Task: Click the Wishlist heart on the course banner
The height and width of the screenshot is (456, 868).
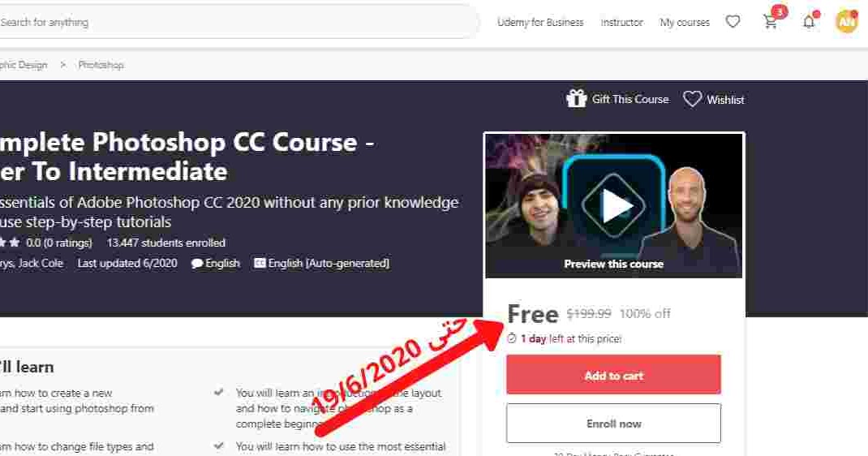Action: click(x=692, y=99)
